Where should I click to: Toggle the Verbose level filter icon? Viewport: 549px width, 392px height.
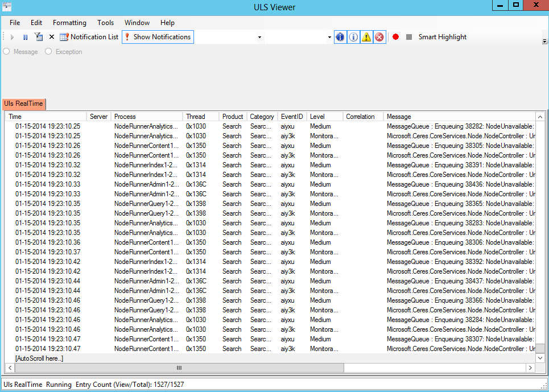pos(340,37)
